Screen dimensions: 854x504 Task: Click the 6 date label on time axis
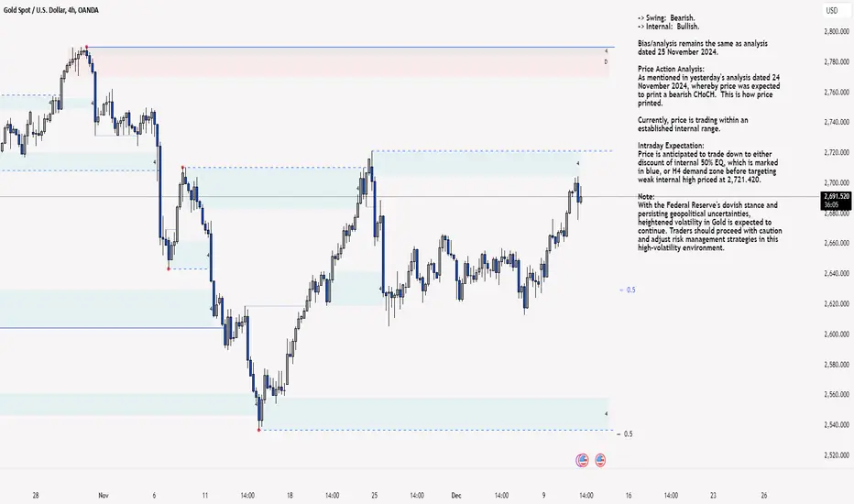pos(154,495)
